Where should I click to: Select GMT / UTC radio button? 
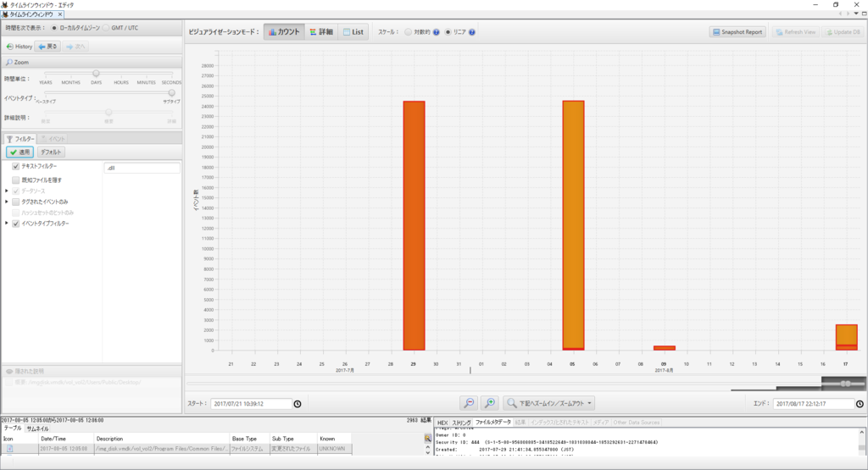pyautogui.click(x=106, y=28)
